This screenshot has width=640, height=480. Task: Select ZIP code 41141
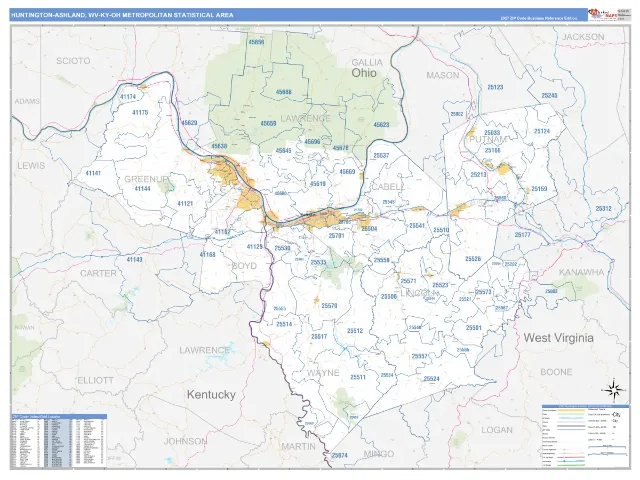point(93,173)
